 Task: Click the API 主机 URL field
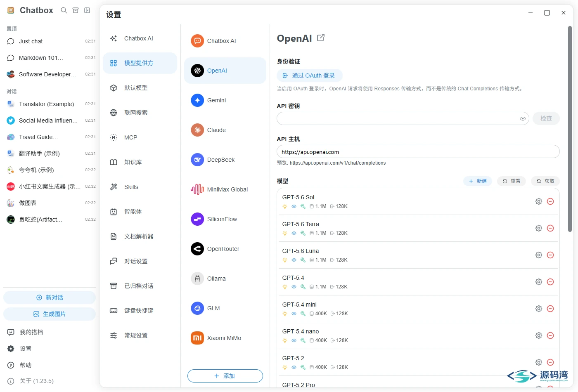pos(418,151)
